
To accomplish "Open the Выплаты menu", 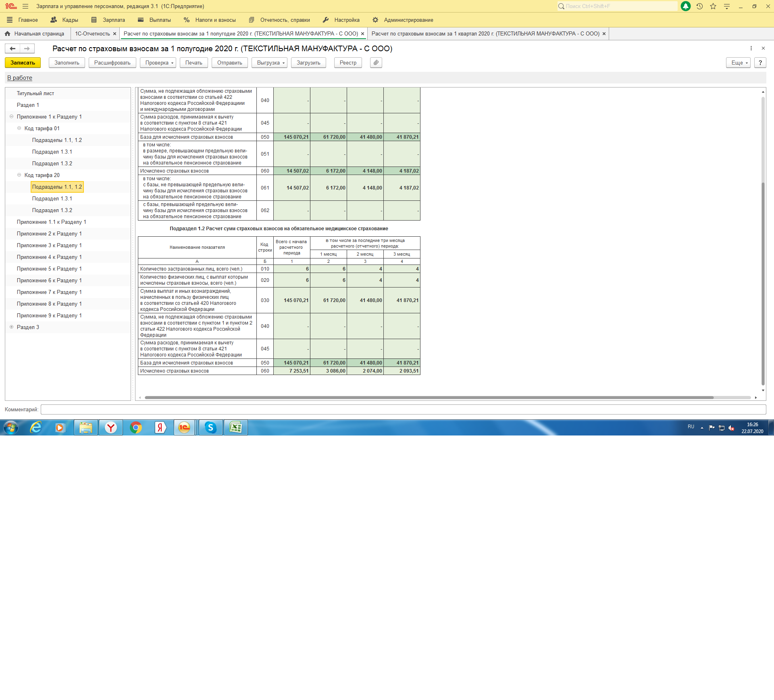I will [154, 20].
